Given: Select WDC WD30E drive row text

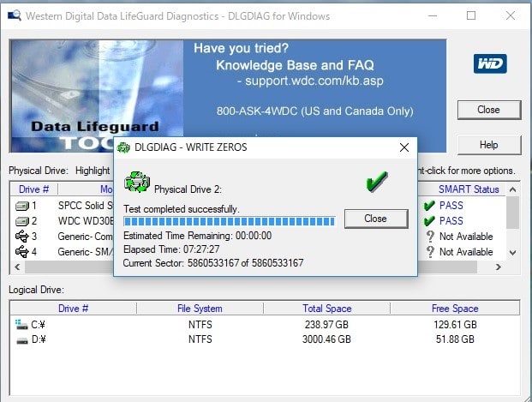Looking at the screenshot, I should [86, 221].
